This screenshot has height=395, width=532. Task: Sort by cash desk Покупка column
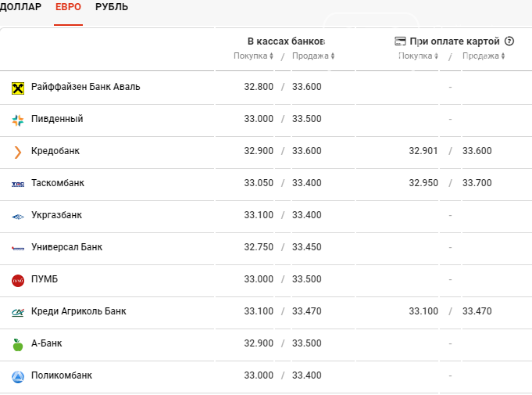click(253, 56)
